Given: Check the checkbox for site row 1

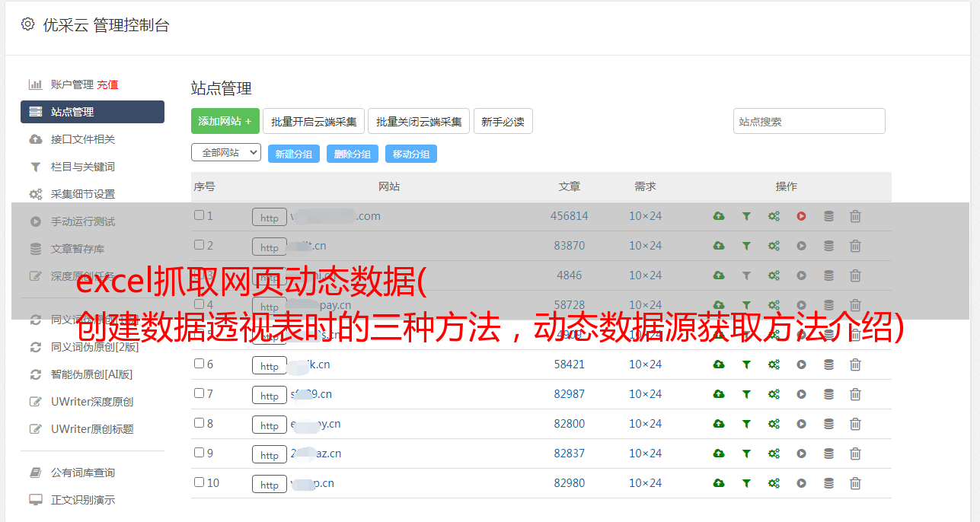Looking at the screenshot, I should click(x=199, y=215).
